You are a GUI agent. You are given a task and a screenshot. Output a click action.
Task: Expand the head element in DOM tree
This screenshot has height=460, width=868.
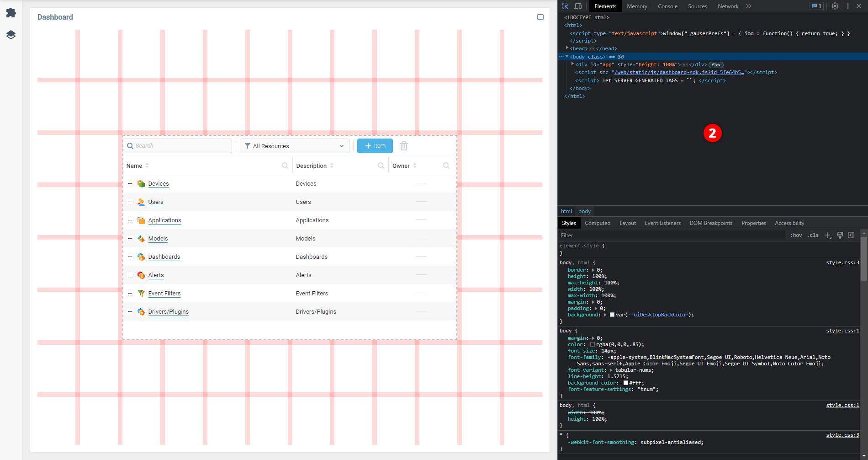[567, 48]
